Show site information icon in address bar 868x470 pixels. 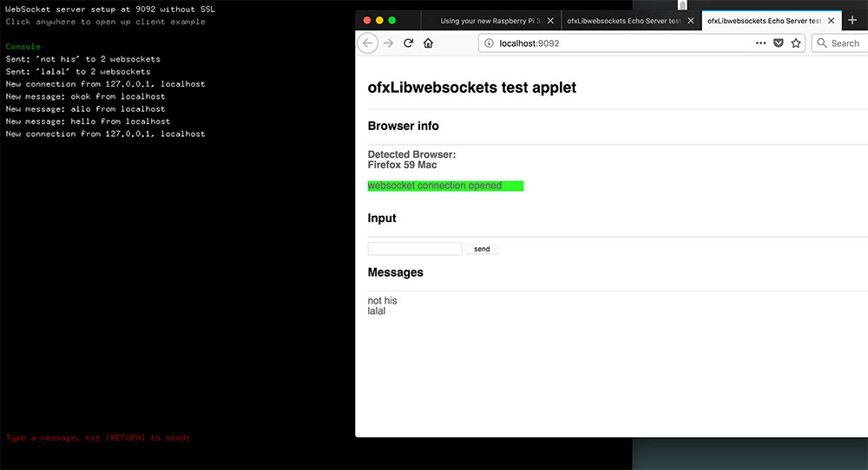pos(489,43)
